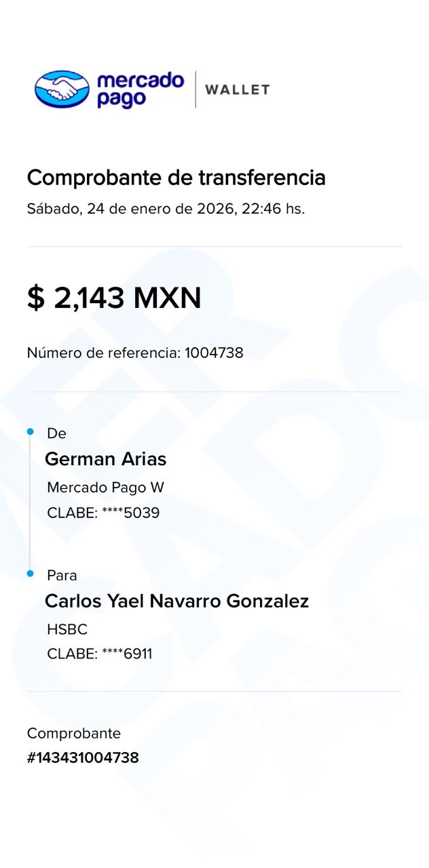
Task: Select the recipient CLABE ending 6911
Action: [99, 654]
